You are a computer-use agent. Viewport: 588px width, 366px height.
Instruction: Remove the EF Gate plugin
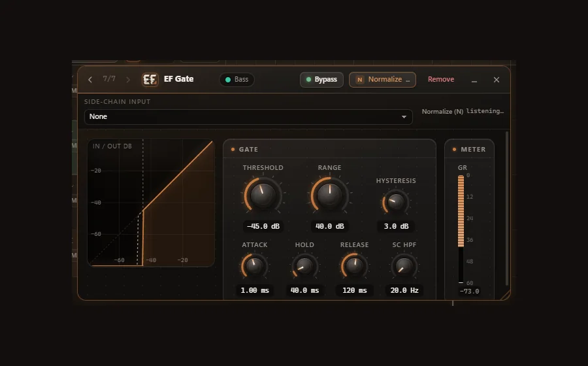click(441, 80)
